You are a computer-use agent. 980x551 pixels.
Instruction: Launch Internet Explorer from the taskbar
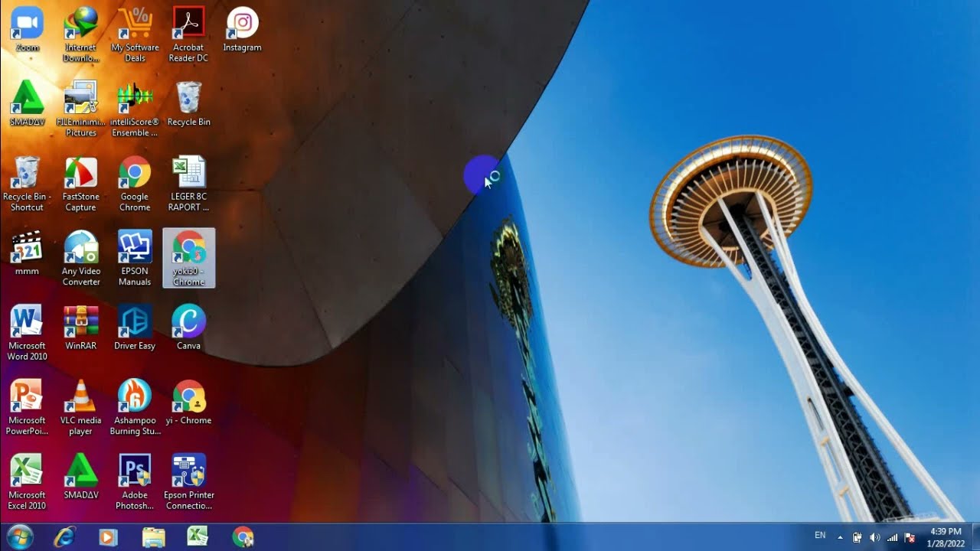pos(64,537)
